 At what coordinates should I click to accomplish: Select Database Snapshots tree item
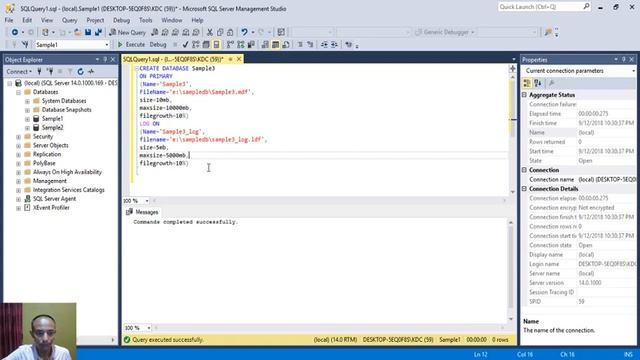66,110
